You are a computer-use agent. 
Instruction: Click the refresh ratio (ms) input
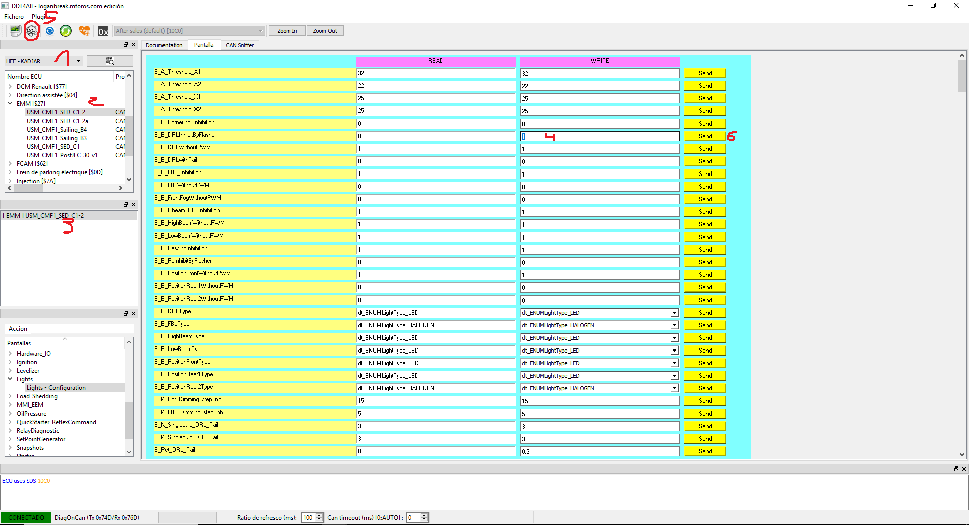pos(308,517)
